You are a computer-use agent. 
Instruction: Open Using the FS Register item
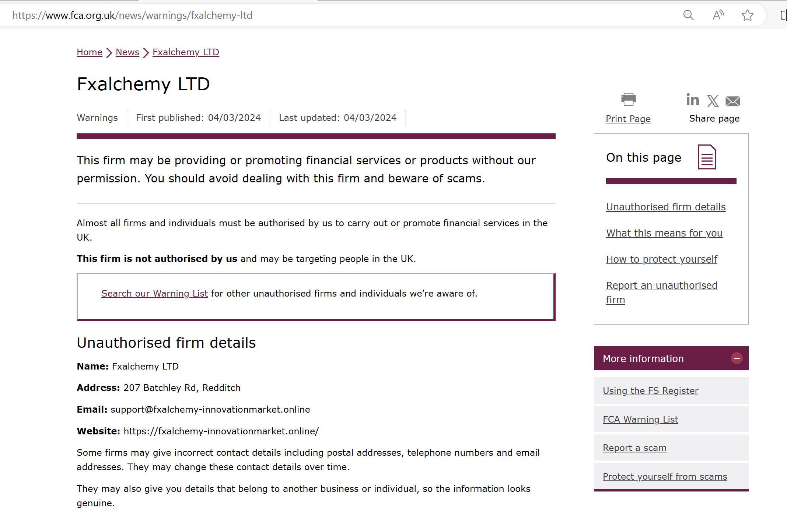650,391
